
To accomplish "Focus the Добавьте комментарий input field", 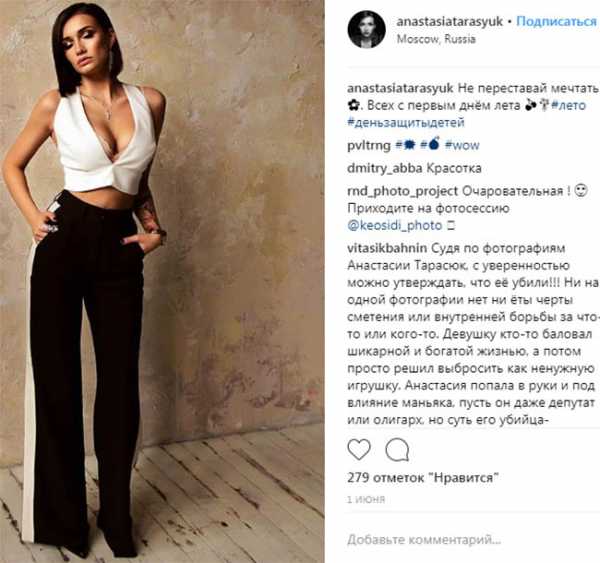I will point(473,540).
